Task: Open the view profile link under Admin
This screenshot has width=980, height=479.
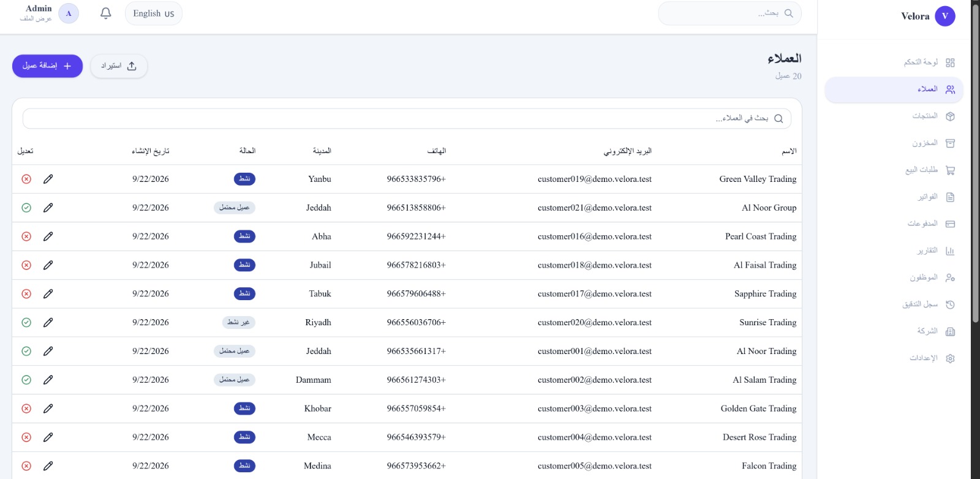Action: click(x=36, y=19)
